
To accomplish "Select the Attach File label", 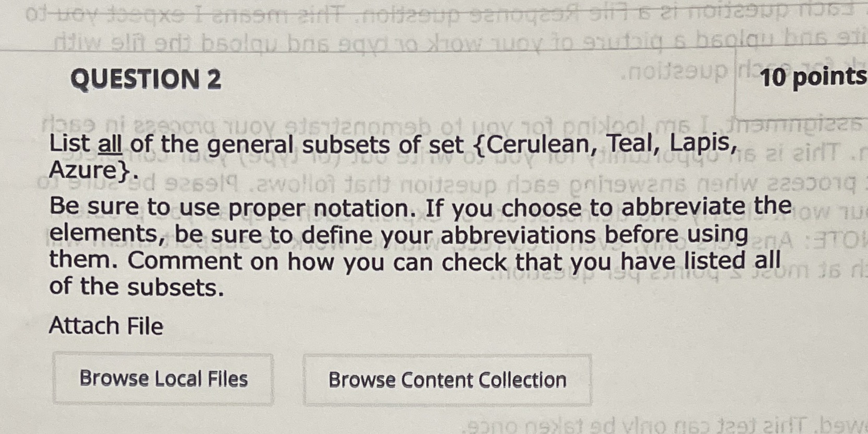I will [106, 325].
